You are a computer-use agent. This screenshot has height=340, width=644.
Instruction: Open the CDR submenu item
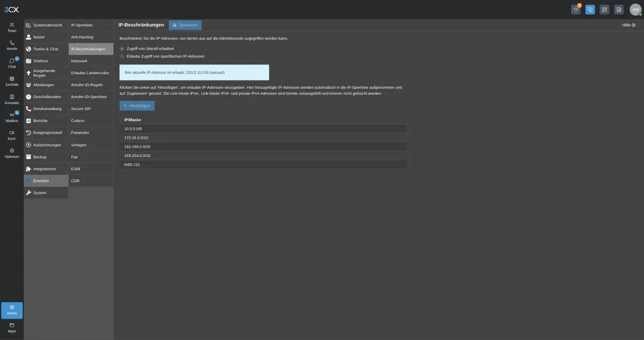[x=91, y=181]
